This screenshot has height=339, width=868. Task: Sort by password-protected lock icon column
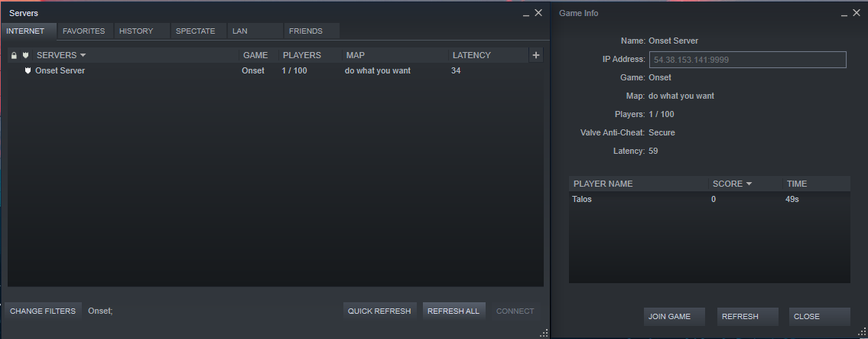pos(15,55)
